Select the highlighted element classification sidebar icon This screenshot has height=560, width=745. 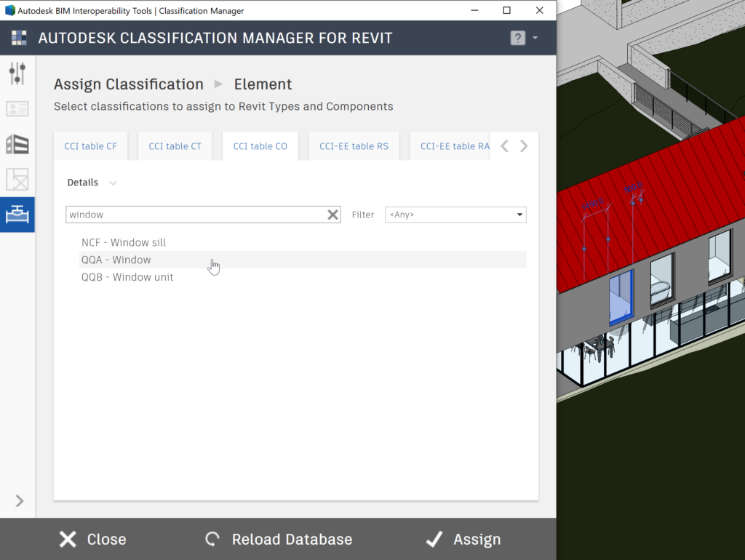17,215
